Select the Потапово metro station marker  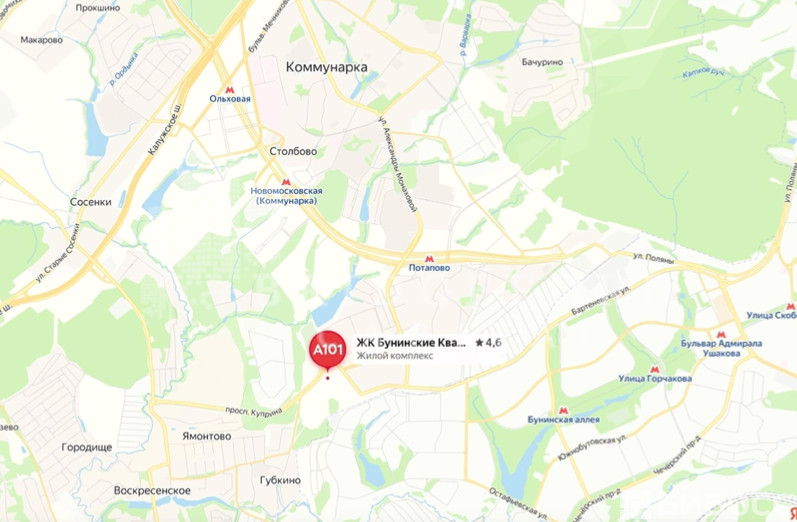point(429,259)
